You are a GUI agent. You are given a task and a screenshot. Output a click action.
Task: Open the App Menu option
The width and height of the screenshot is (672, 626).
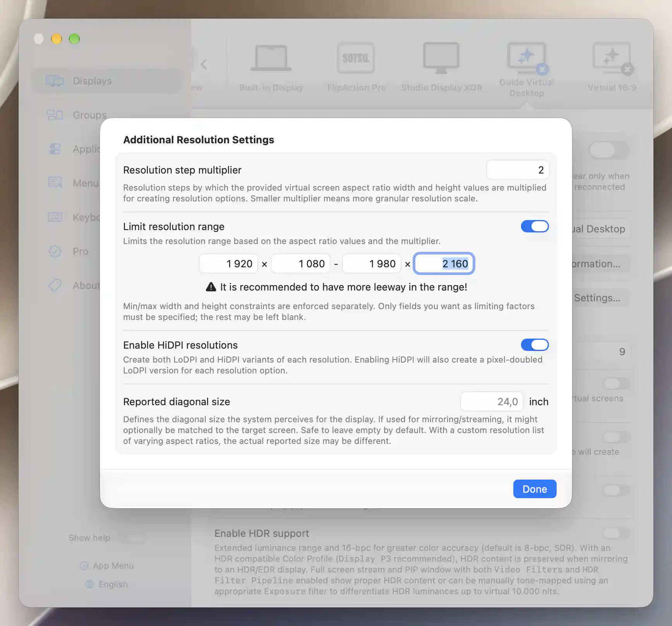point(107,566)
